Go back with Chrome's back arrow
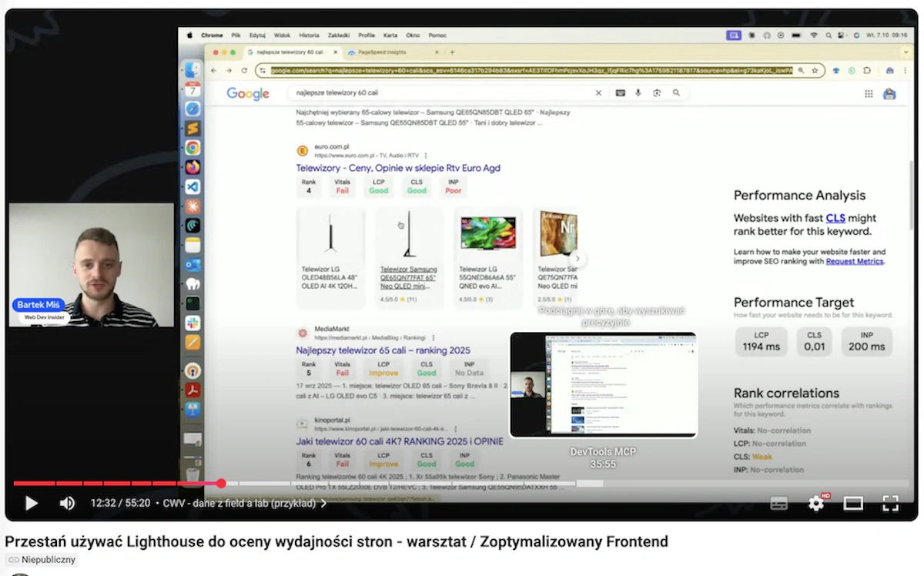924x576 pixels. click(215, 70)
